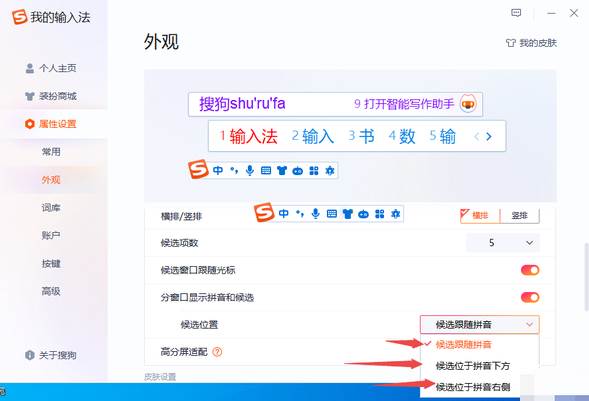The height and width of the screenshot is (401, 589).
Task: Click the previous-page arrow in the candidate preview
Action: tap(476, 137)
